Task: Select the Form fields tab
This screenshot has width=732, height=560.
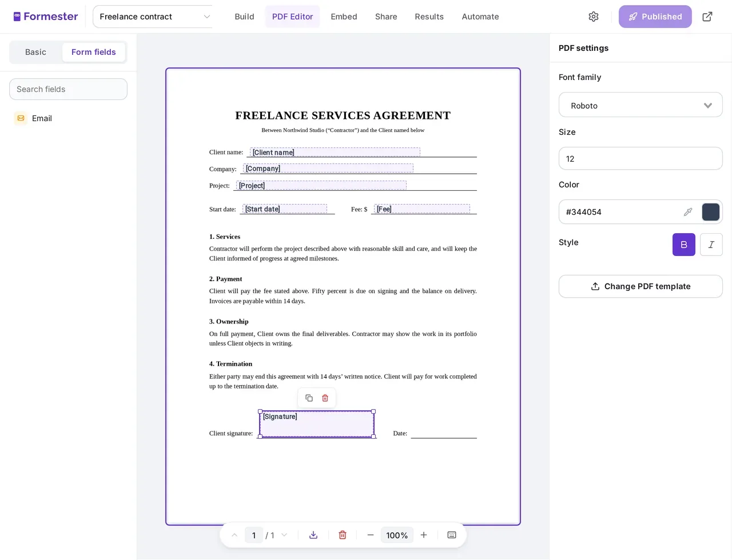Action: coord(93,52)
